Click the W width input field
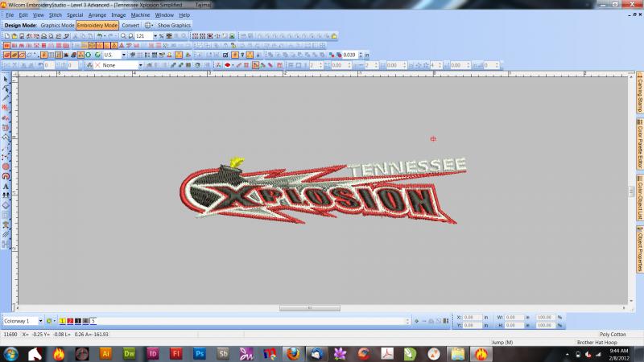 pos(514,317)
